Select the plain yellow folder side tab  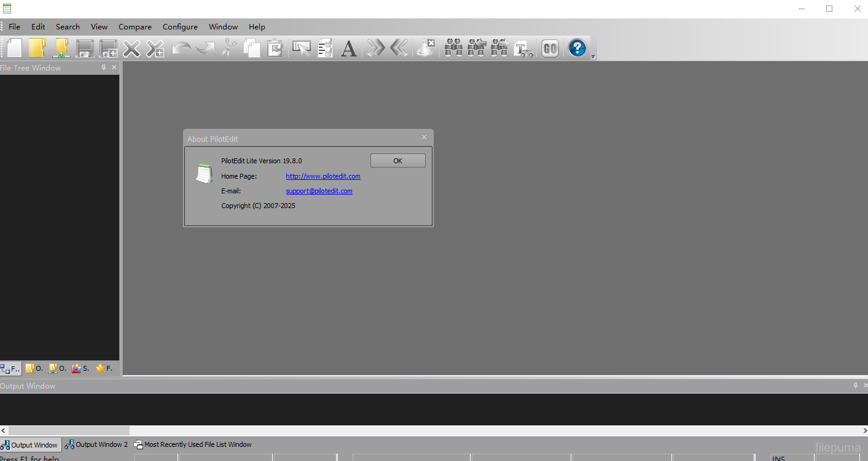[x=34, y=368]
